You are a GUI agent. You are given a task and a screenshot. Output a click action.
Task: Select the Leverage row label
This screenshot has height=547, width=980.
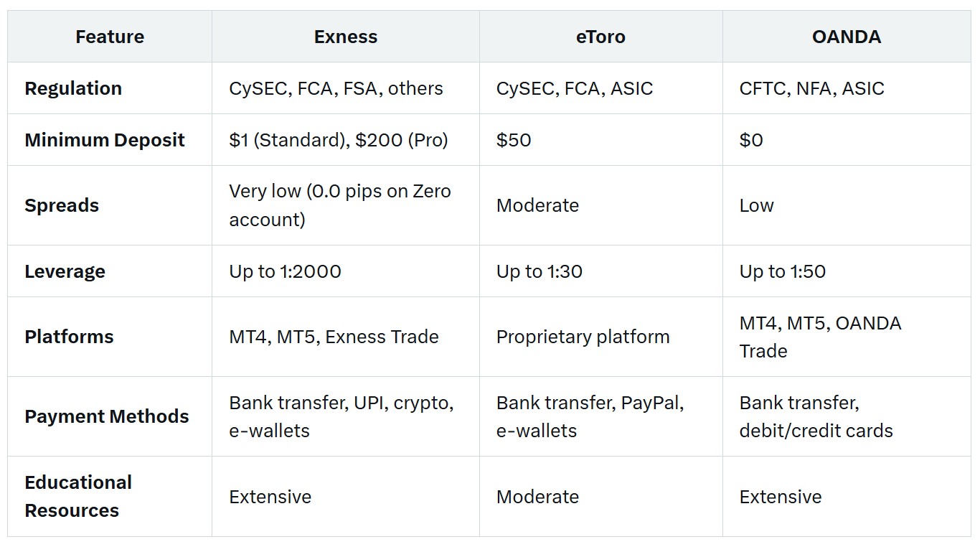pyautogui.click(x=65, y=271)
